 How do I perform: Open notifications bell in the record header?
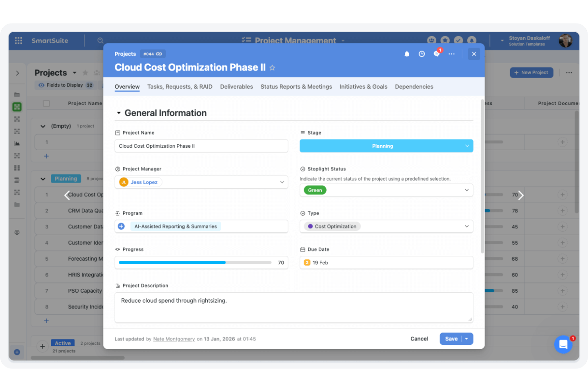[407, 54]
